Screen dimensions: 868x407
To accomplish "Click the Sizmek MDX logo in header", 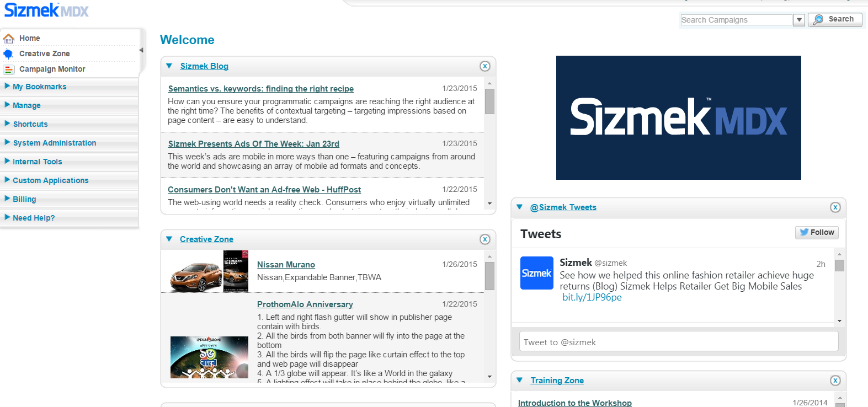I will [46, 10].
